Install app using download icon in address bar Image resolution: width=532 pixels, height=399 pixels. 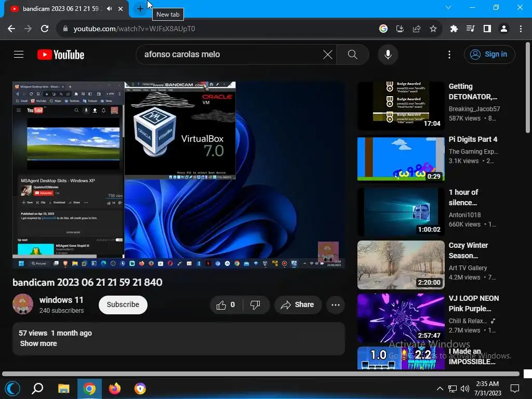(400, 29)
